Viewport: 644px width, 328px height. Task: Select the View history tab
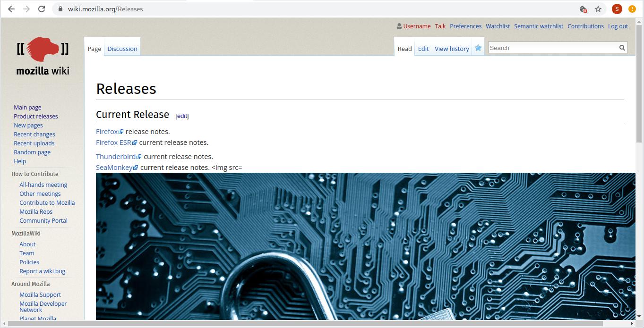[x=451, y=48]
